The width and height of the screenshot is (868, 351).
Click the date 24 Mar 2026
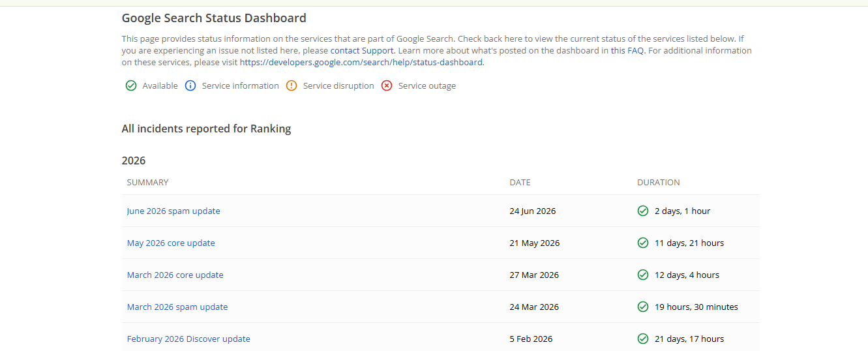pyautogui.click(x=534, y=307)
